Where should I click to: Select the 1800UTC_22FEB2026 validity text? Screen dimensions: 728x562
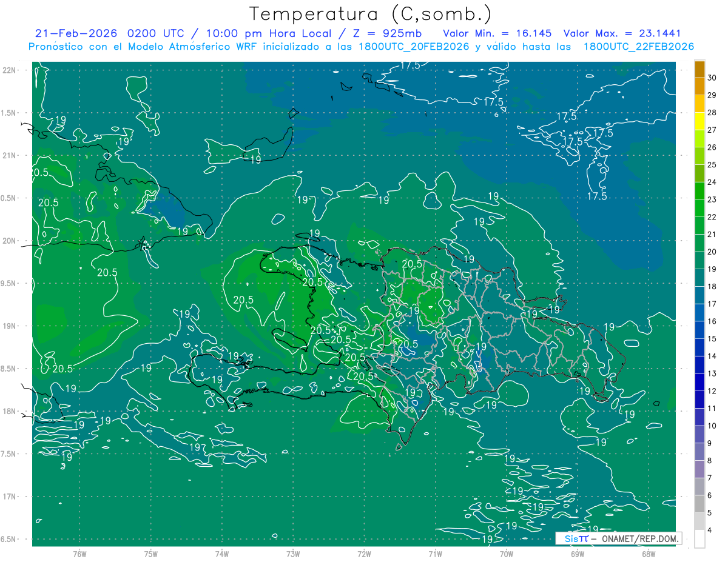[x=639, y=47]
